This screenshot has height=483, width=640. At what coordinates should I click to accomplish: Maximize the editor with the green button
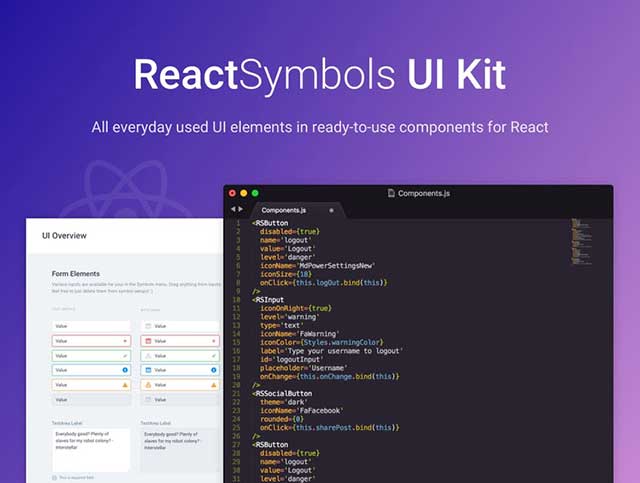click(x=255, y=193)
